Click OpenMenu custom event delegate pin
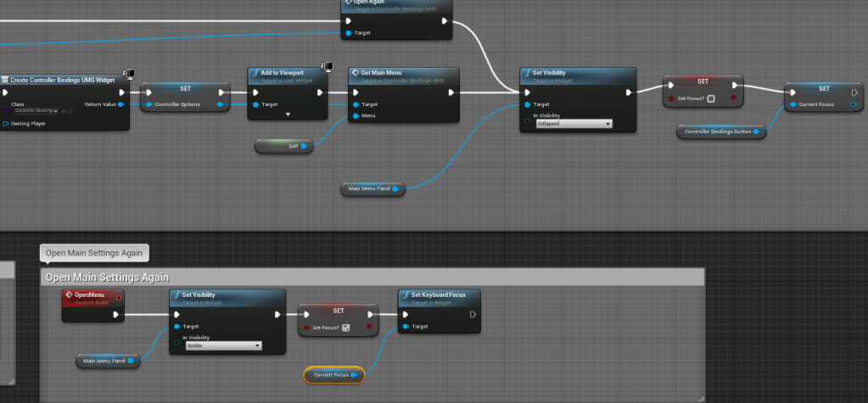Screen dimensions: 868x403 point(118,298)
